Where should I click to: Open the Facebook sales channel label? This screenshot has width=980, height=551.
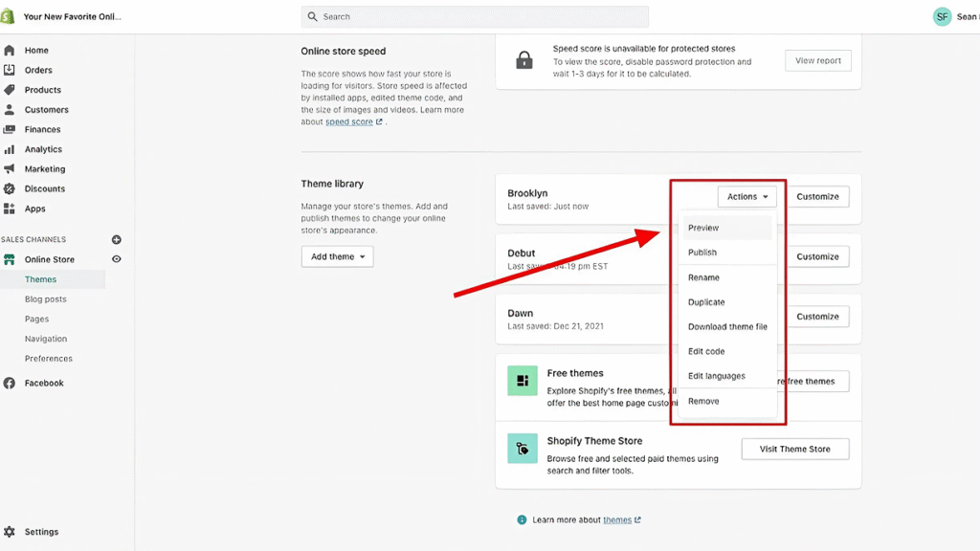coord(44,383)
